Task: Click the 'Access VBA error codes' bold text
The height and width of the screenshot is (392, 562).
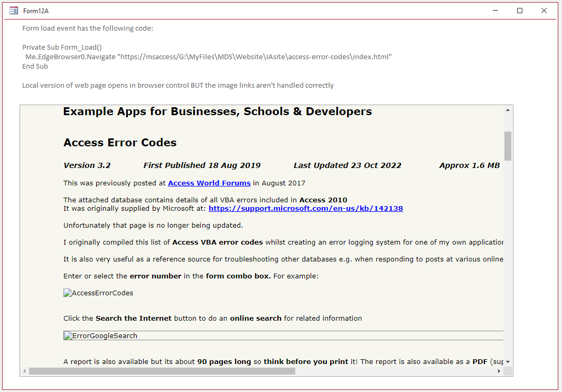Action: coord(218,242)
